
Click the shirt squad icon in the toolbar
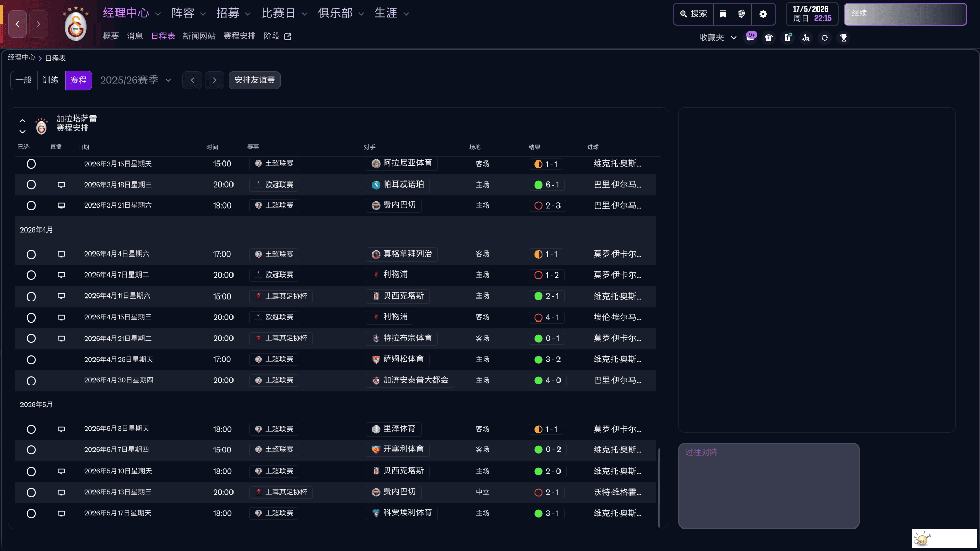tap(769, 37)
